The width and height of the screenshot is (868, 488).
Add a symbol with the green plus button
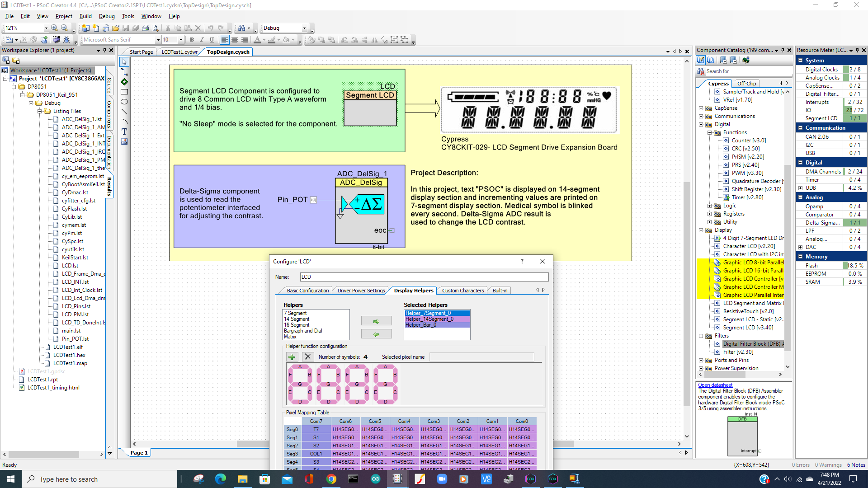(x=292, y=357)
